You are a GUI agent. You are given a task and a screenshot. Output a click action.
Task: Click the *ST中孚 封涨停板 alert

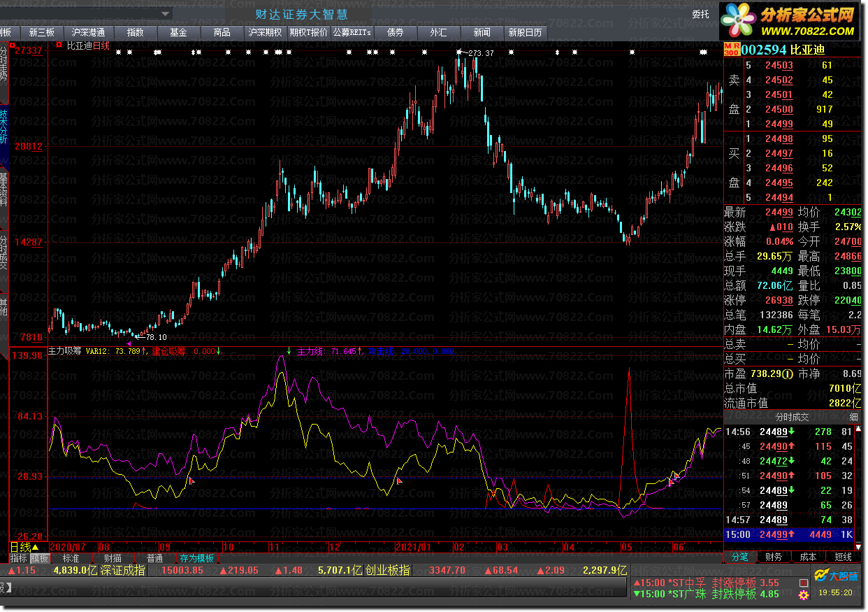(x=706, y=583)
